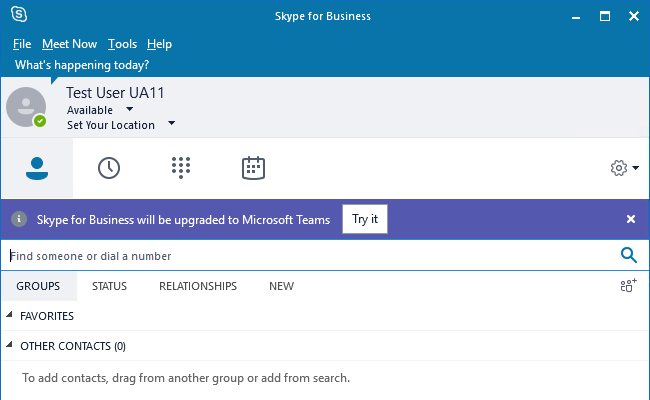This screenshot has width=650, height=400.
Task: Open the dial pad icon
Action: [x=181, y=168]
